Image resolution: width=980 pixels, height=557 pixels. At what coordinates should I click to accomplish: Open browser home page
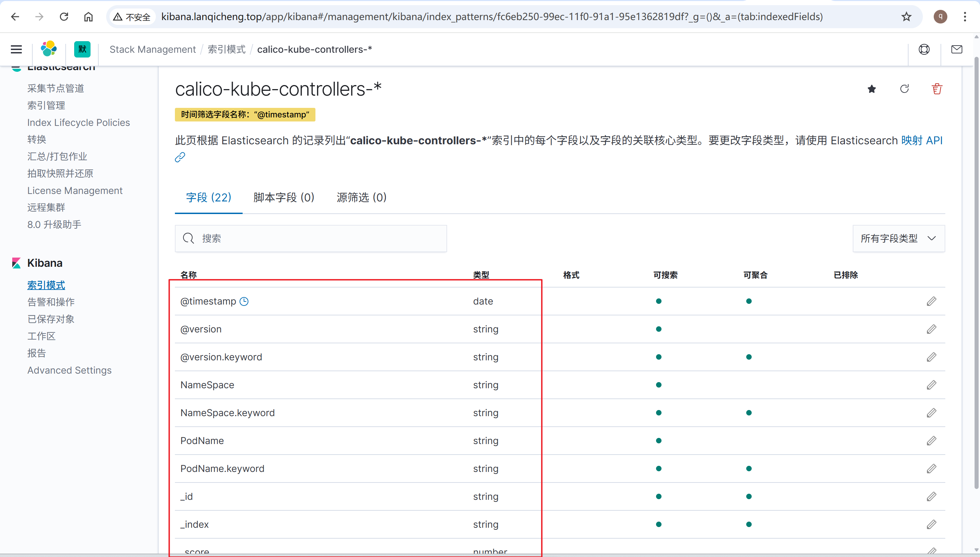88,17
